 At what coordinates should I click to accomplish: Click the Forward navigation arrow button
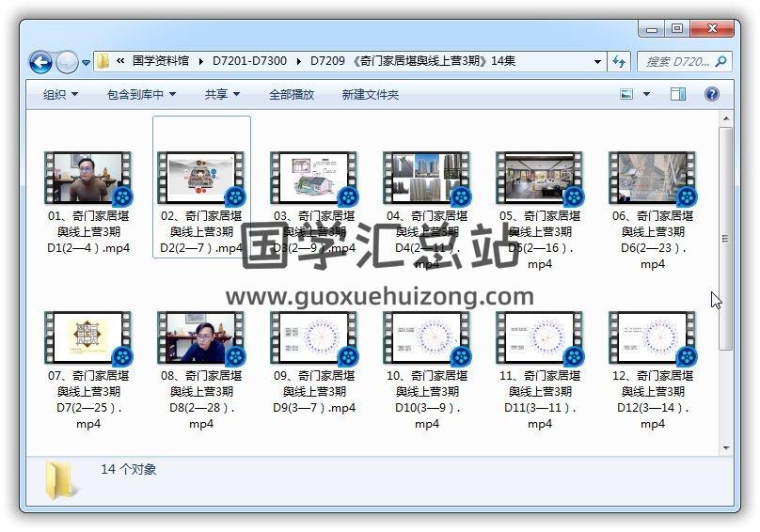[67, 63]
